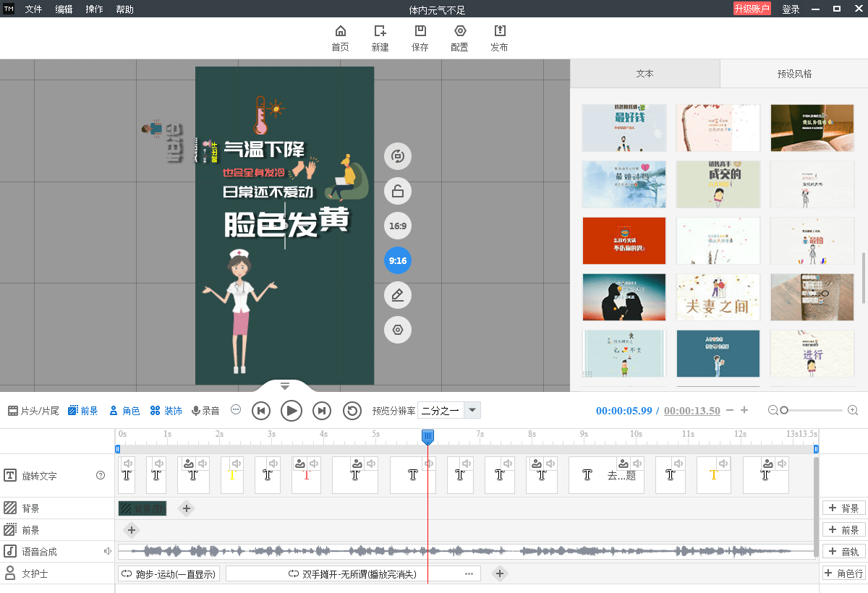Open the 帮助 (Help) menu
868x593 pixels.
(124, 9)
